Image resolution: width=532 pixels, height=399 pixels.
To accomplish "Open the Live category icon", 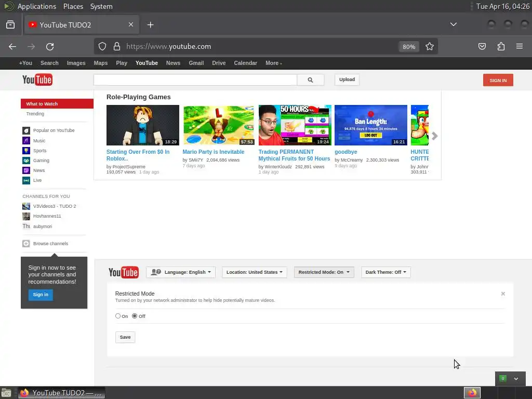I will tap(26, 180).
